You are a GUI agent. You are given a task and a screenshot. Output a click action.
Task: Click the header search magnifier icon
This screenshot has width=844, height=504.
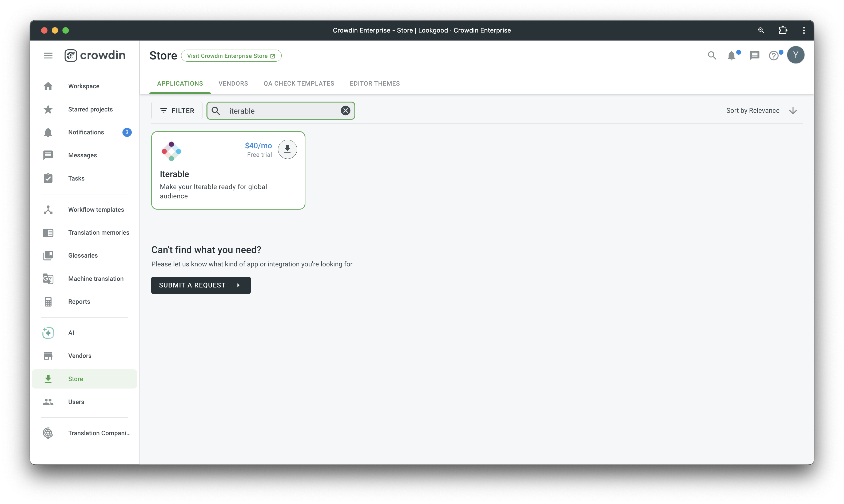coord(712,55)
